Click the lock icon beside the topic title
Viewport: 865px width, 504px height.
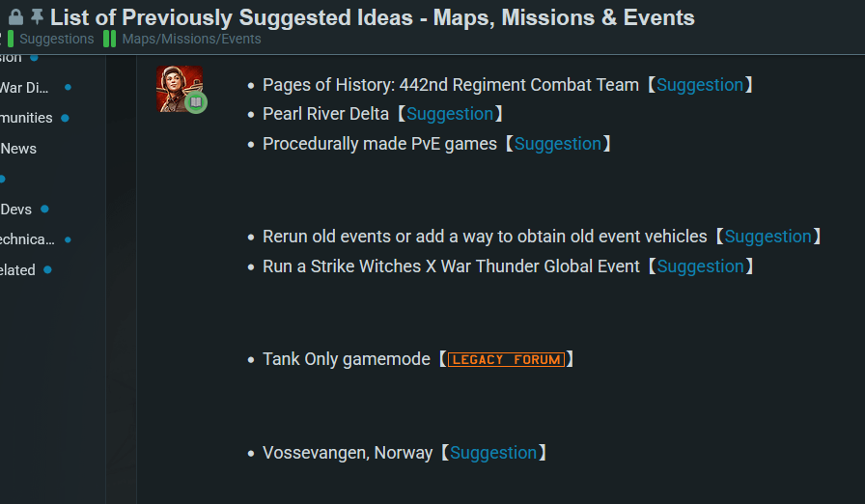click(15, 17)
